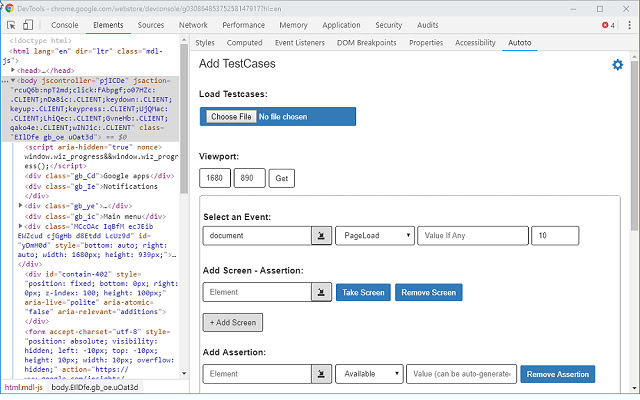Select the DOM Breakpoints sidebar tab
640x400 pixels.
click(367, 42)
